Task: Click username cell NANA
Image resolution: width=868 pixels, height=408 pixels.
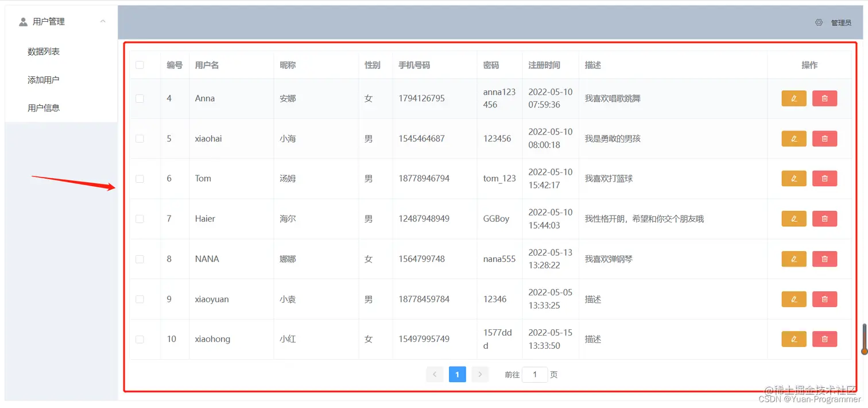Action: point(207,259)
